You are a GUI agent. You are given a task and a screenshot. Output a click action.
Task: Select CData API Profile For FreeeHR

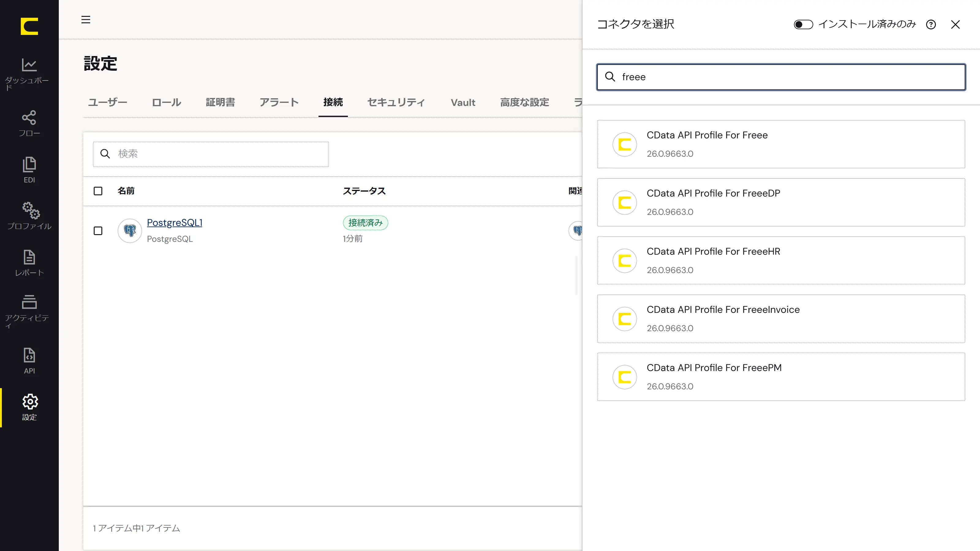click(x=781, y=261)
